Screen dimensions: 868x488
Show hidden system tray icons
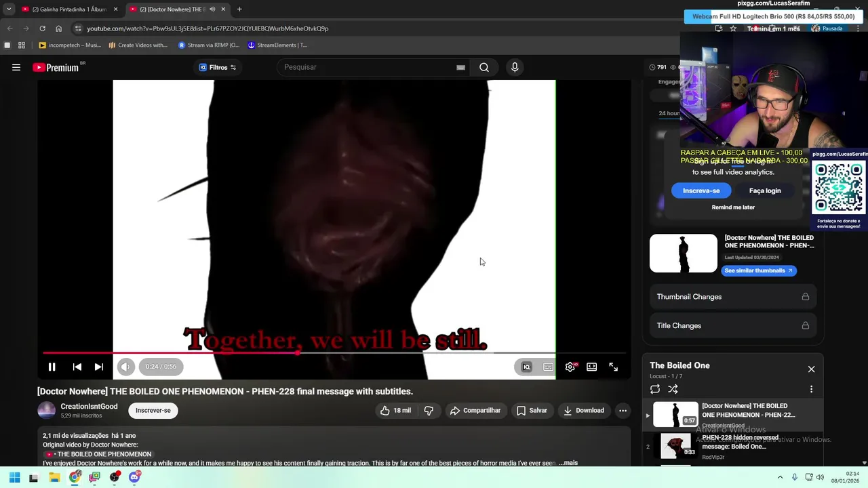(x=780, y=477)
